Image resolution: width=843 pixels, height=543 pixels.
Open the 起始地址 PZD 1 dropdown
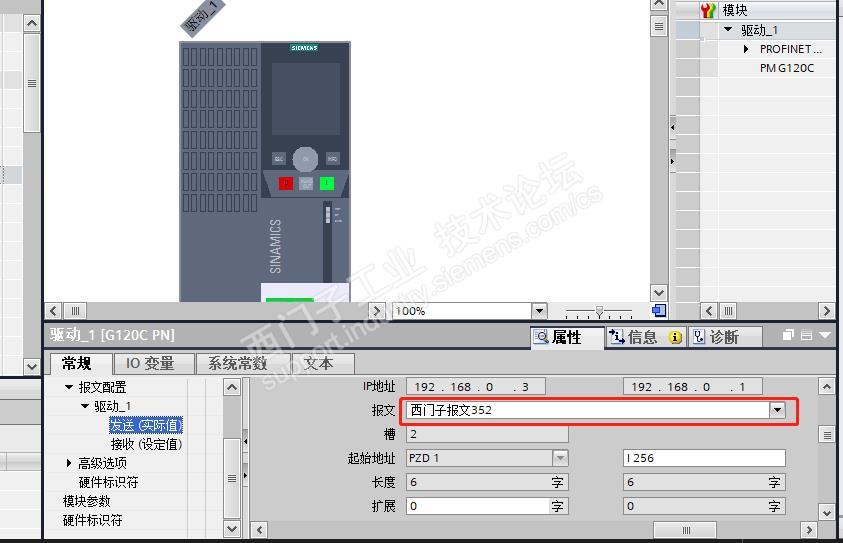pos(560,458)
